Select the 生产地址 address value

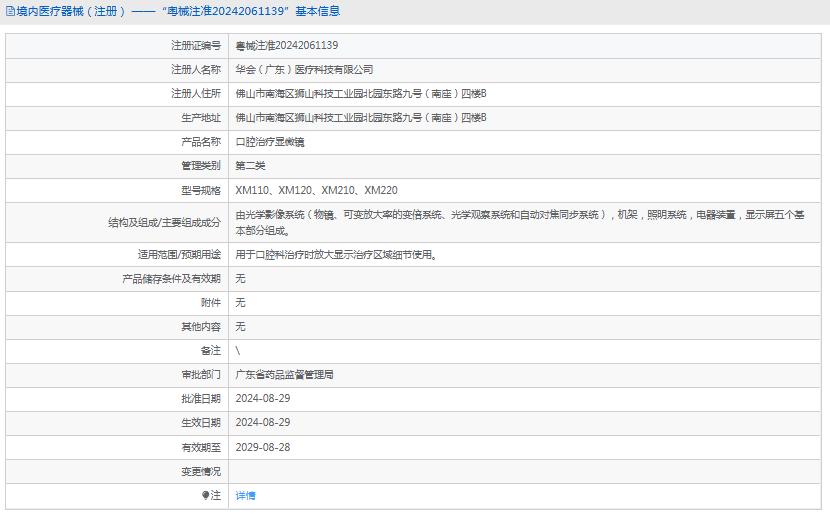361,117
